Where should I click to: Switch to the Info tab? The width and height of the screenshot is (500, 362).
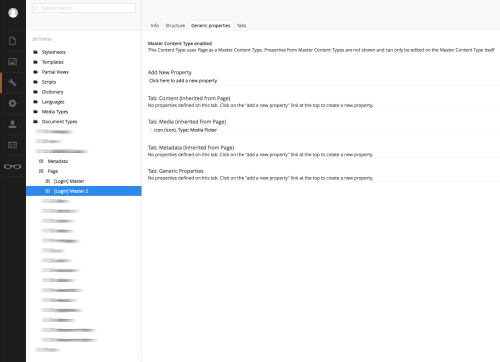[155, 26]
